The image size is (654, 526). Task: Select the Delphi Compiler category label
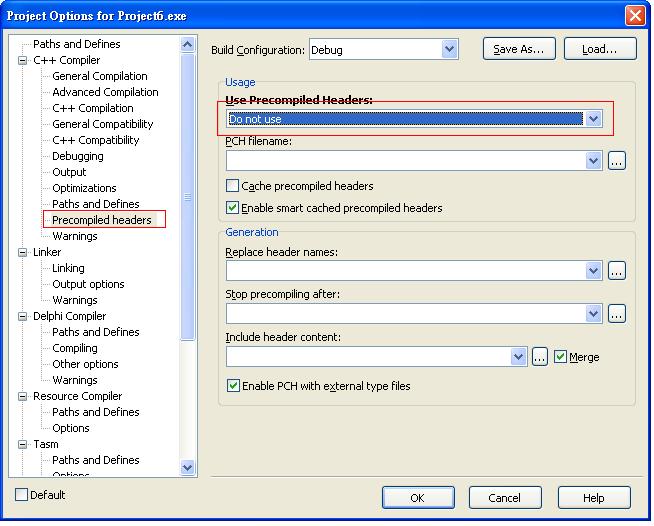tap(70, 316)
